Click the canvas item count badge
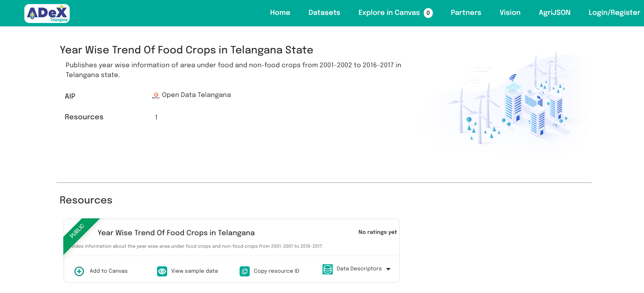Screen dimensions: 644x293 428,13
